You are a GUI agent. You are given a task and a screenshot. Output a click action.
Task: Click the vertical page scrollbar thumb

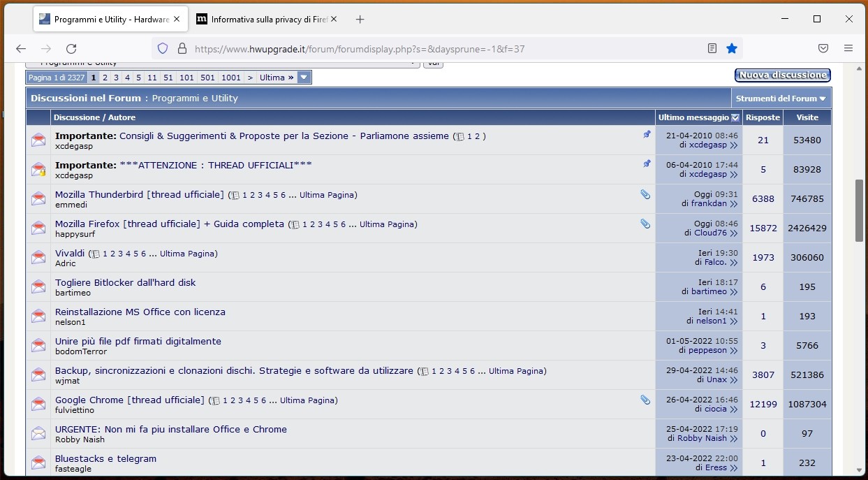pyautogui.click(x=859, y=210)
